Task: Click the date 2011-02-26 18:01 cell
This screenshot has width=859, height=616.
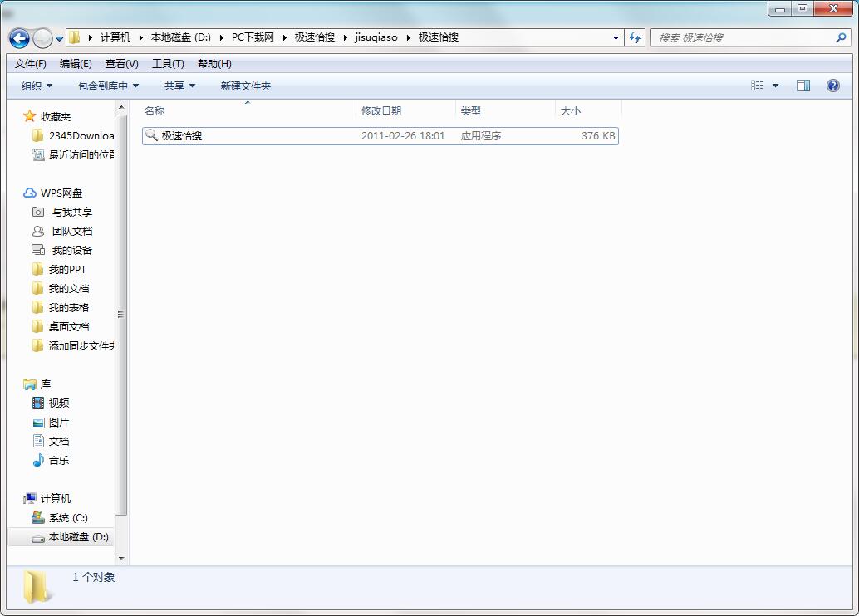Action: coord(403,136)
